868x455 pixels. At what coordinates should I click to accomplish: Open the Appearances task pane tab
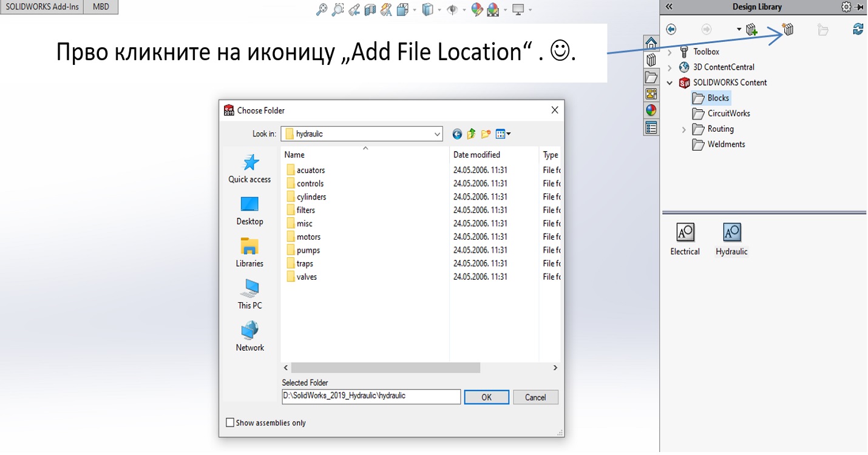pyautogui.click(x=651, y=110)
